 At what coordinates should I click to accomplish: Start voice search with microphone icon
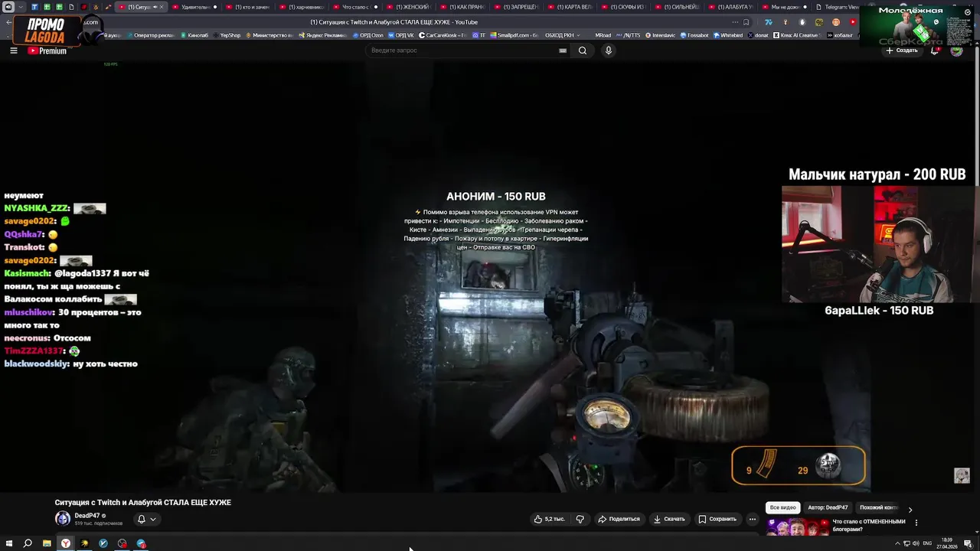click(609, 51)
